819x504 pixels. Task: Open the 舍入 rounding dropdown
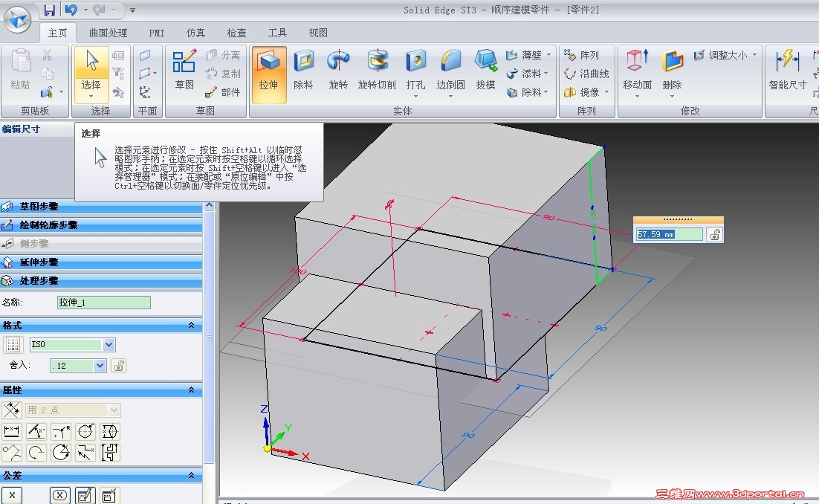click(100, 366)
